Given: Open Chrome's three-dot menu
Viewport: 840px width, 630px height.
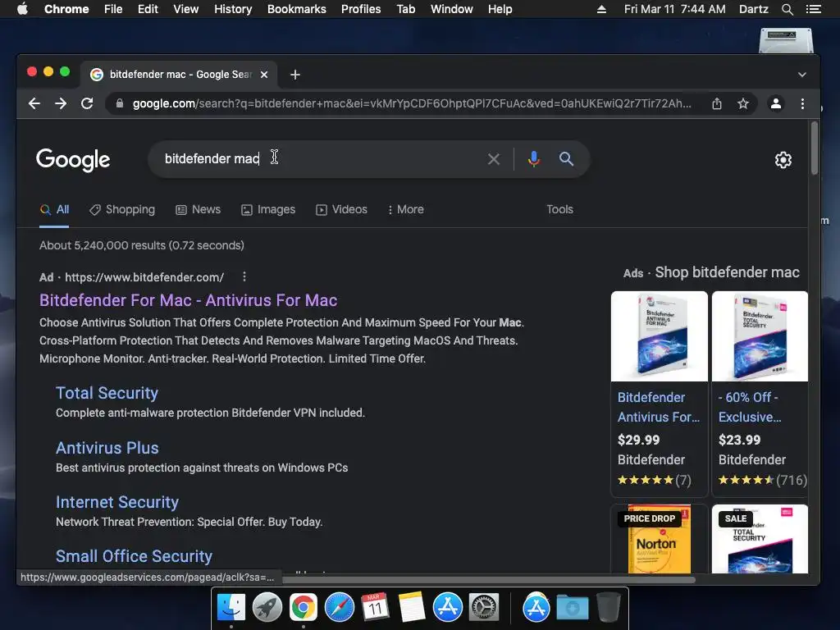Looking at the screenshot, I should tap(802, 103).
